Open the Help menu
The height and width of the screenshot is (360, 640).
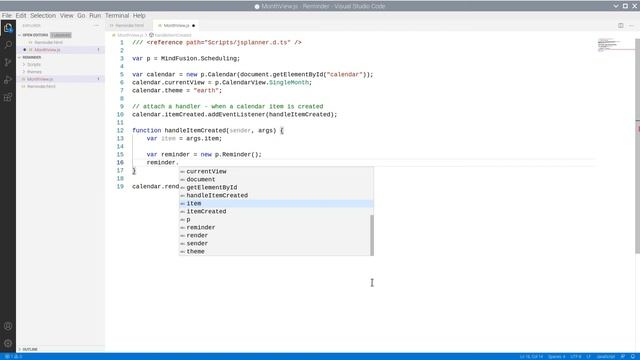pos(139,16)
